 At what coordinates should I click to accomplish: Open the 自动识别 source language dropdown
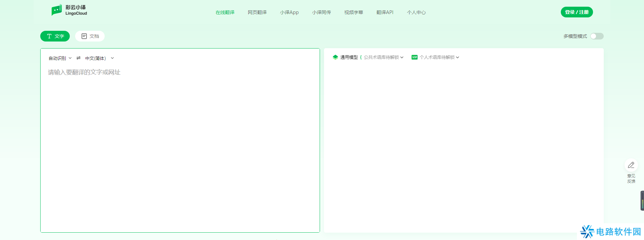(x=60, y=58)
